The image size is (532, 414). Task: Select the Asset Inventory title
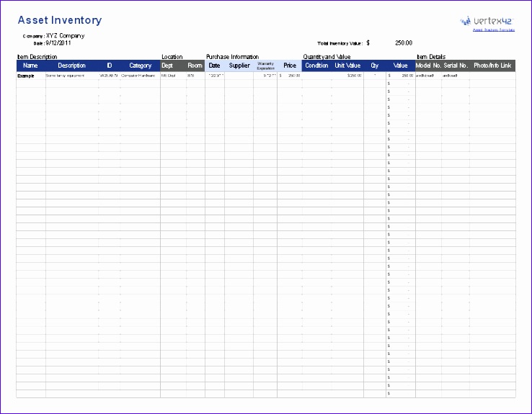coord(60,20)
